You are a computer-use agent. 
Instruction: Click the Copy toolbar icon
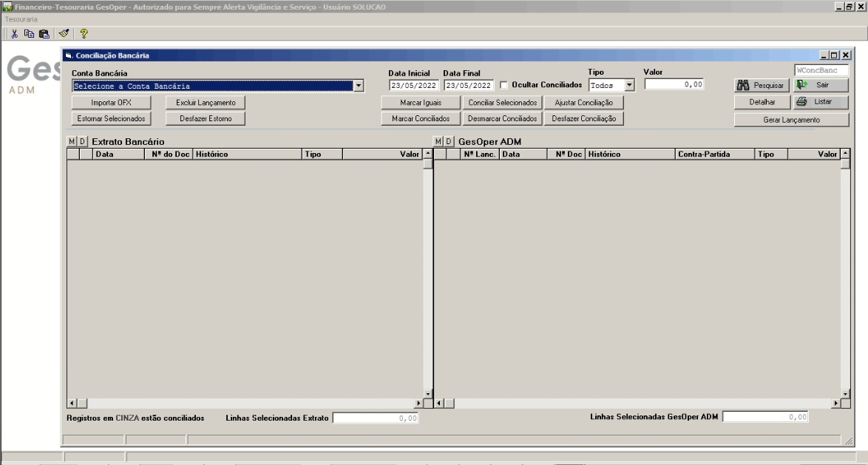click(x=30, y=34)
